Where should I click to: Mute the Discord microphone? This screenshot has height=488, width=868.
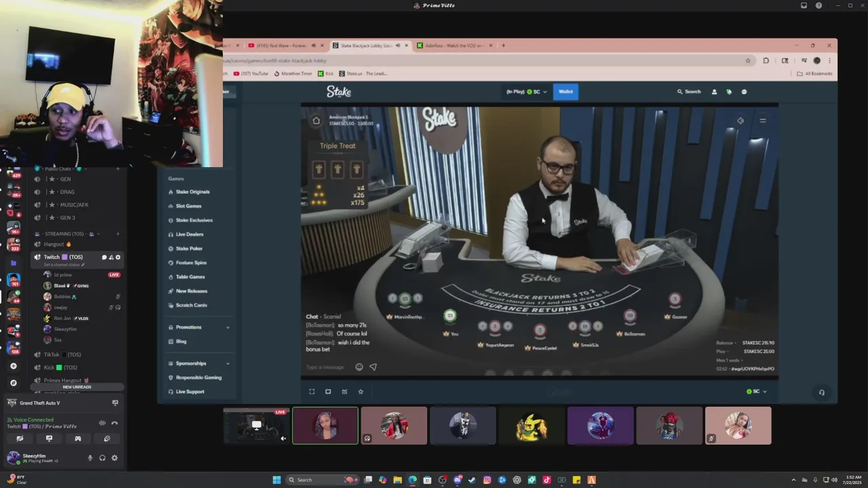point(90,457)
